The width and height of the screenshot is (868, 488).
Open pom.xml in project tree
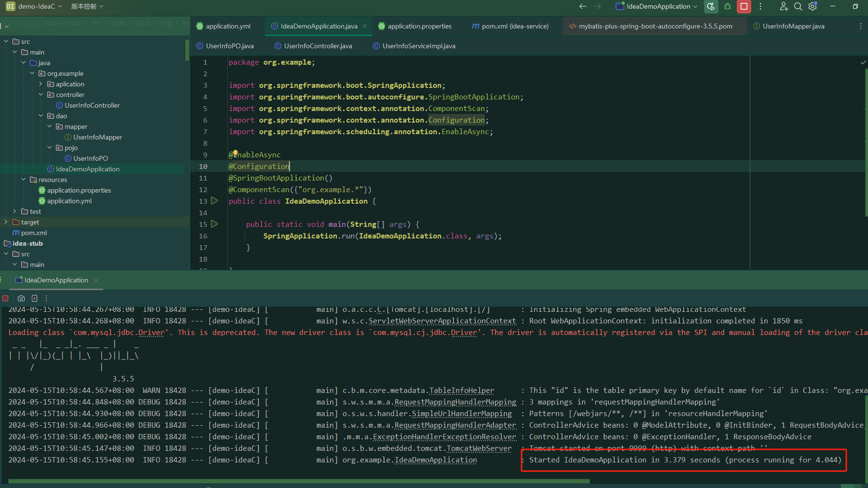point(34,233)
